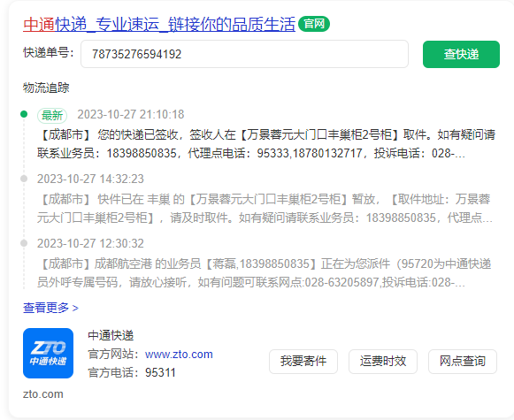Open the 中通快递 title link

159,24
